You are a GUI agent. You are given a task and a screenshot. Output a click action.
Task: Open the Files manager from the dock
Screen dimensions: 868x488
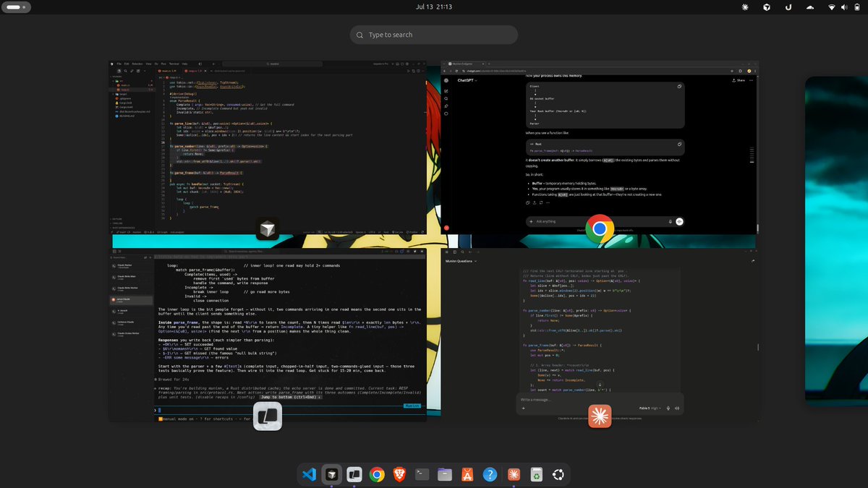pyautogui.click(x=445, y=475)
